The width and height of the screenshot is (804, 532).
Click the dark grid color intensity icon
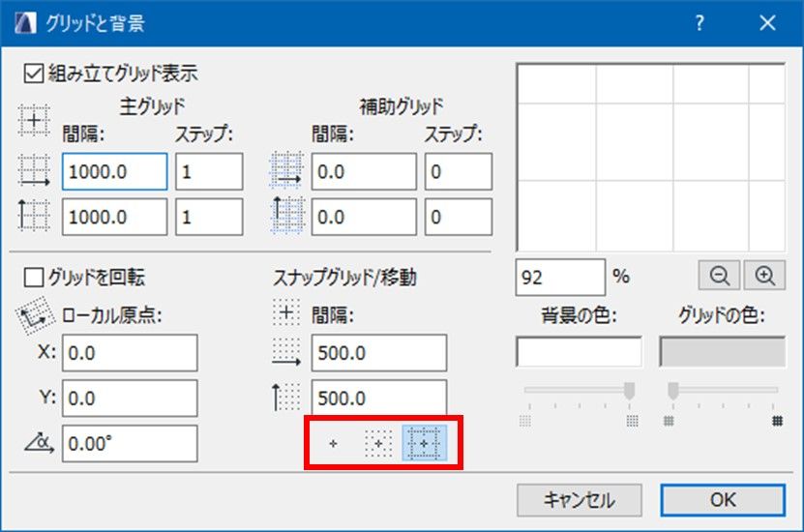point(777,422)
